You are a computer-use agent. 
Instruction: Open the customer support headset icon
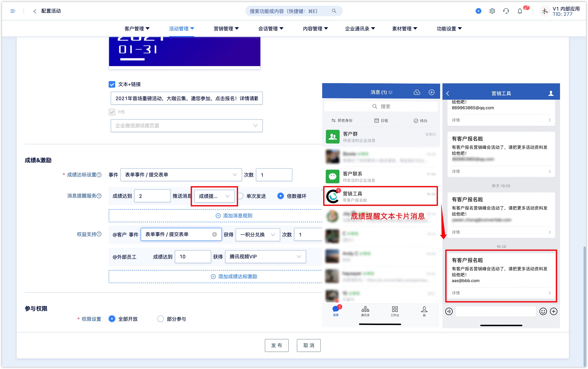506,11
